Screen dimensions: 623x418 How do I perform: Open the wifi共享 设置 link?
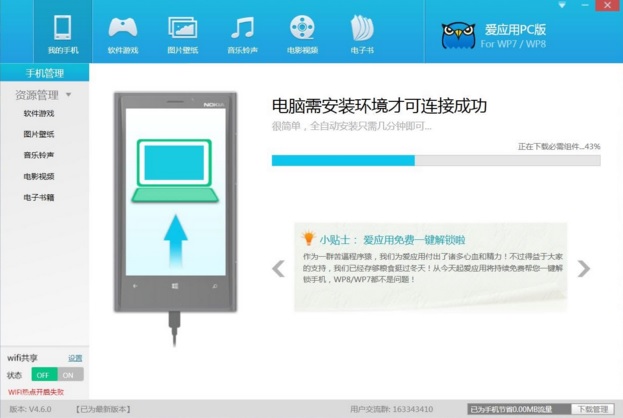[x=75, y=358]
